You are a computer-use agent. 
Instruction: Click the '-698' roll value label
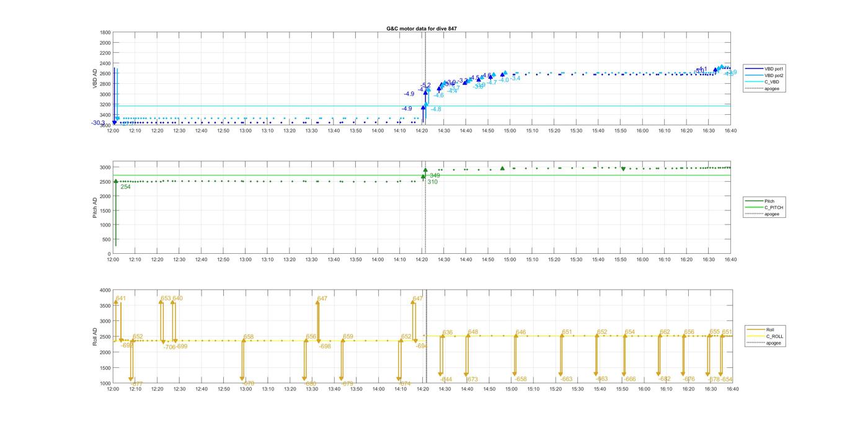point(325,346)
